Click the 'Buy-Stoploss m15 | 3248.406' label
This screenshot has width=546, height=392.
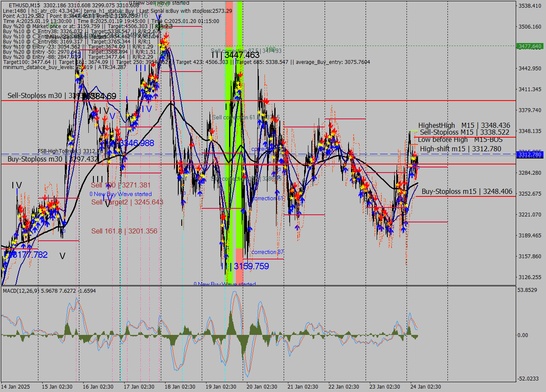[x=467, y=192]
